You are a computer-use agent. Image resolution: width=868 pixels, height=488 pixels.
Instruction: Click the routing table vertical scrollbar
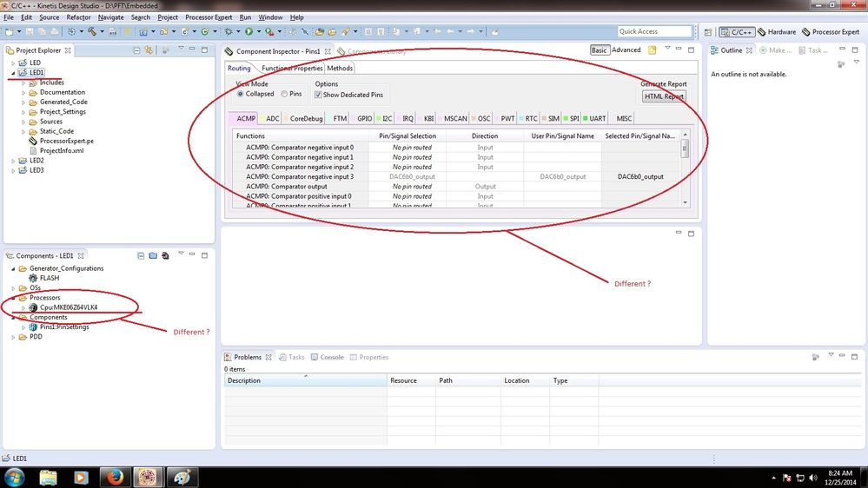click(x=685, y=168)
